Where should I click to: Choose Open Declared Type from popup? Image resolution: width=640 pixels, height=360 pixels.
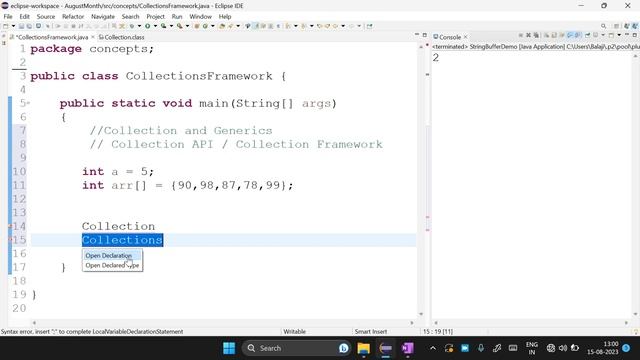[x=112, y=265]
